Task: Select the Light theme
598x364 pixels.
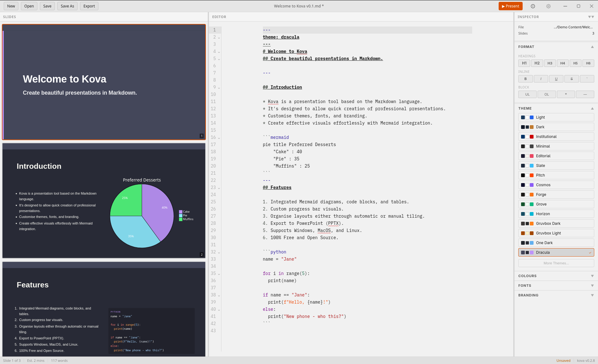Action: tap(556, 117)
